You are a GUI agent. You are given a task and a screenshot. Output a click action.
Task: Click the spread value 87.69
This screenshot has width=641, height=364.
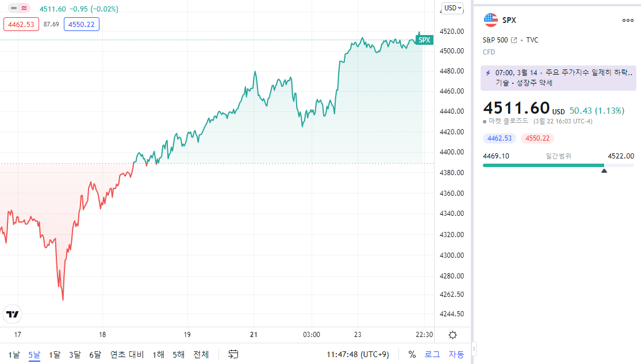click(x=51, y=25)
